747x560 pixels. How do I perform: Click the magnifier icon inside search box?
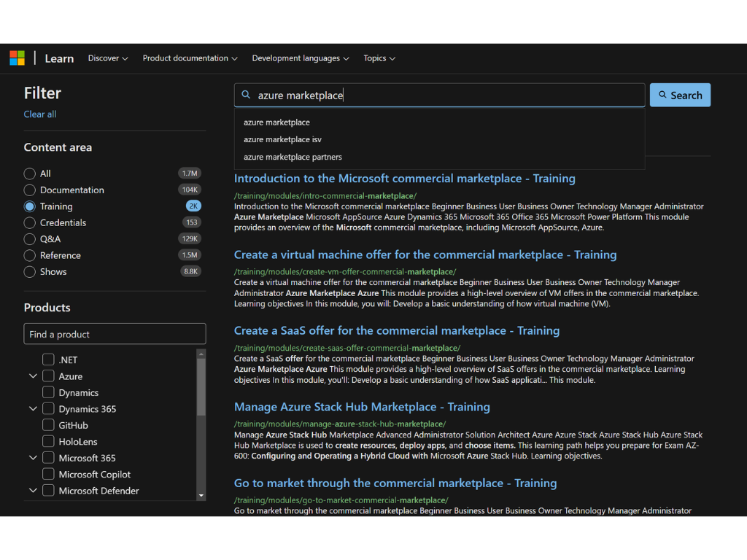246,95
